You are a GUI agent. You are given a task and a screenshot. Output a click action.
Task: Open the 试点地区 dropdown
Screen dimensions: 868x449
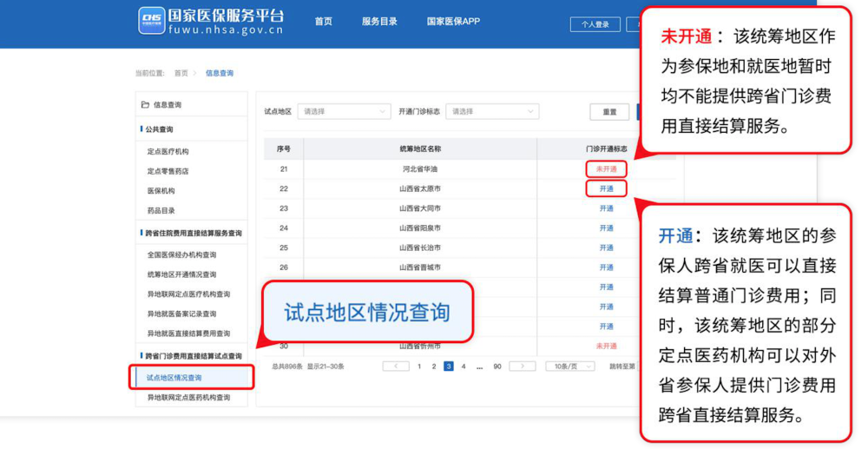[x=345, y=112]
